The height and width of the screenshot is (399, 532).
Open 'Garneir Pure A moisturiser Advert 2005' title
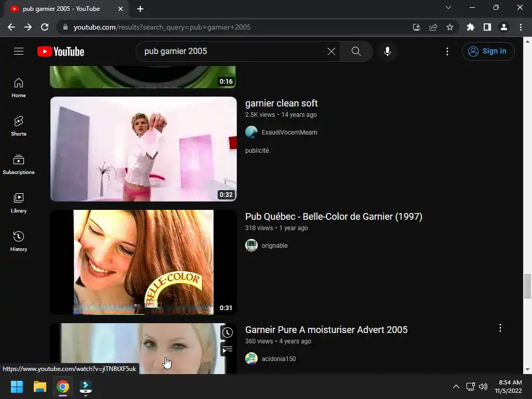point(326,330)
